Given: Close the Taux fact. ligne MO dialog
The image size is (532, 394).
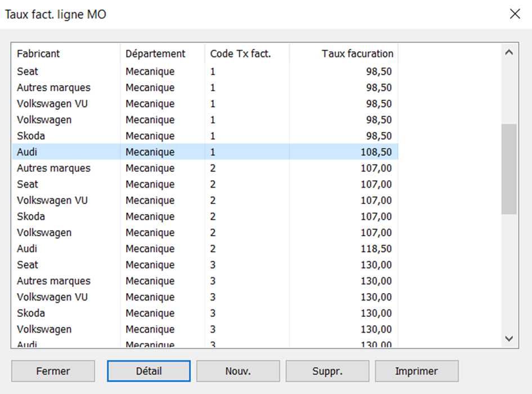Looking at the screenshot, I should (515, 14).
